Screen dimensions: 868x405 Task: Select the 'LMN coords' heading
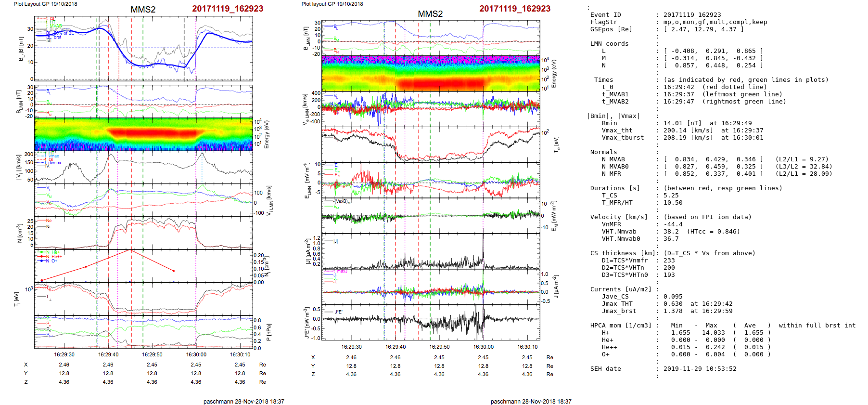(609, 44)
